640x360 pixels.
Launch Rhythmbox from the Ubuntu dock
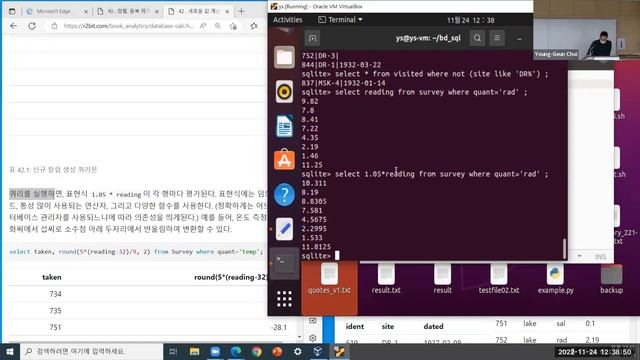pyautogui.click(x=284, y=91)
